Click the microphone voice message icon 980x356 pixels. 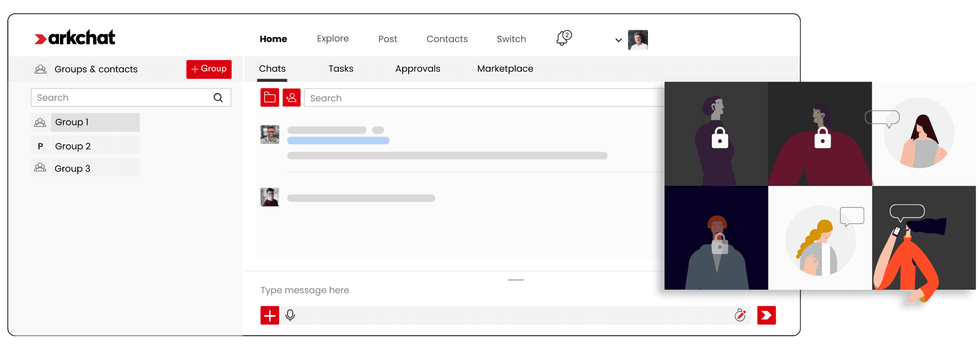(290, 316)
